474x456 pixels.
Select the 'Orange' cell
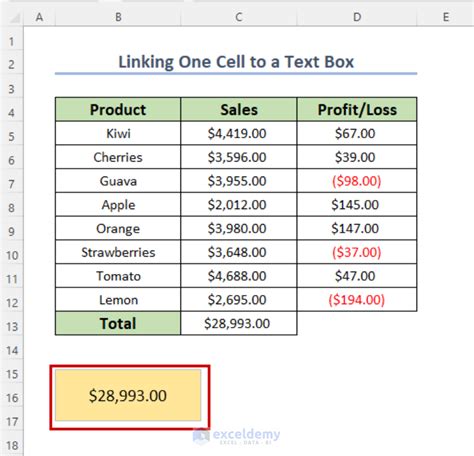[x=118, y=228]
